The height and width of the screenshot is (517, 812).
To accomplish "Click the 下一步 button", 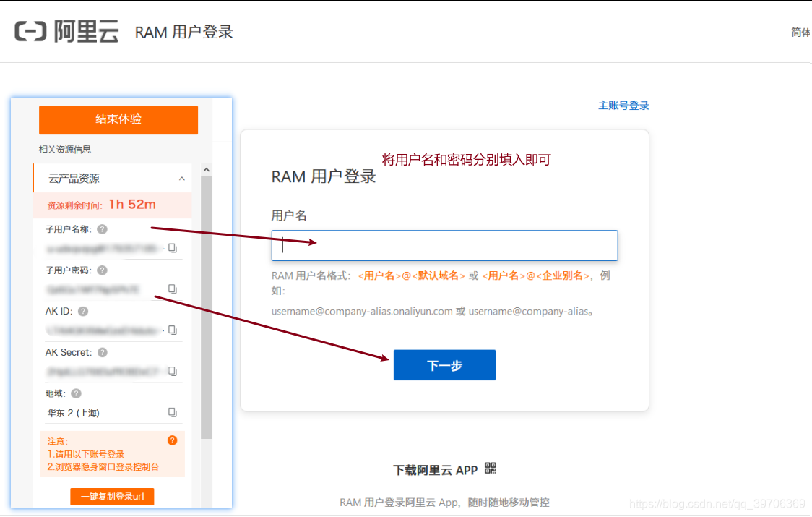I will coord(444,365).
